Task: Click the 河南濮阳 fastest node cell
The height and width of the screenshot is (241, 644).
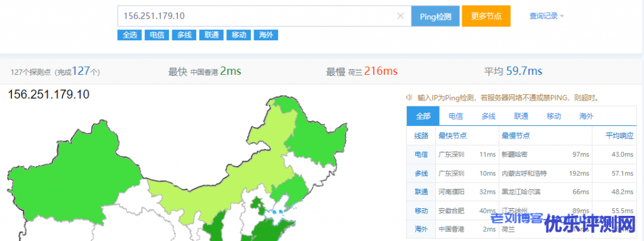Action: pyautogui.click(x=452, y=192)
